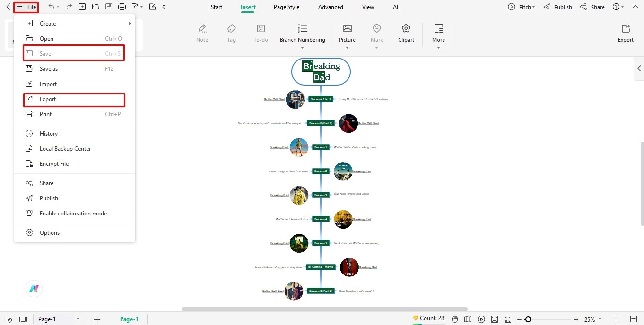The height and width of the screenshot is (325, 644).
Task: Click Publish in the File menu
Action: pos(75,198)
